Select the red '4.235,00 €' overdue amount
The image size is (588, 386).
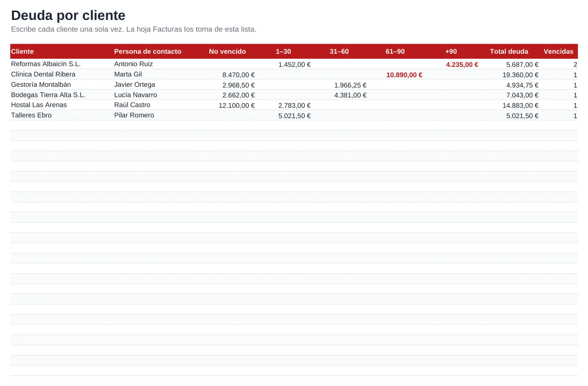[462, 65]
